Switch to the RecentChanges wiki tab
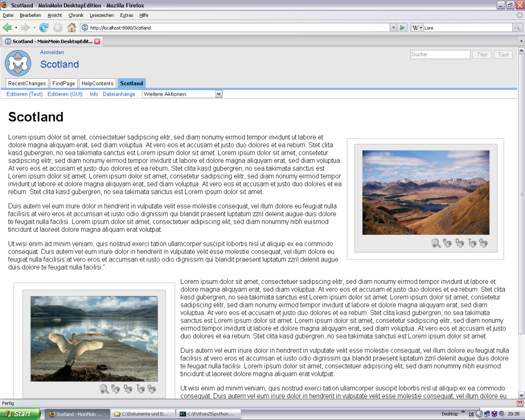 (27, 83)
